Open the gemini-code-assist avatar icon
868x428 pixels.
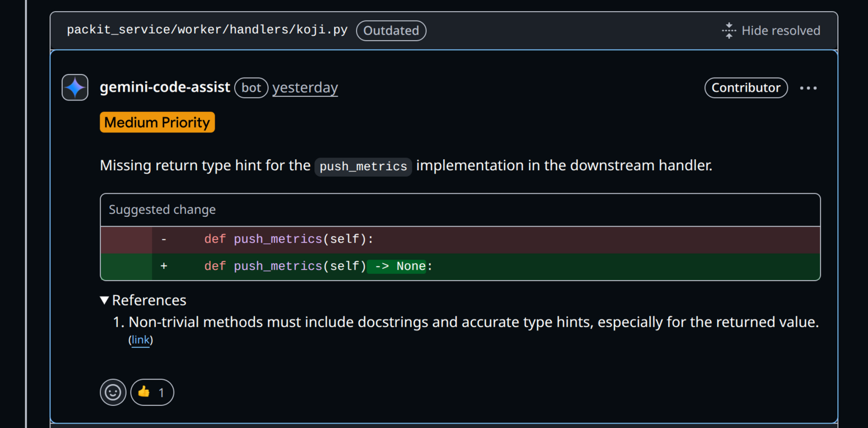(x=75, y=88)
